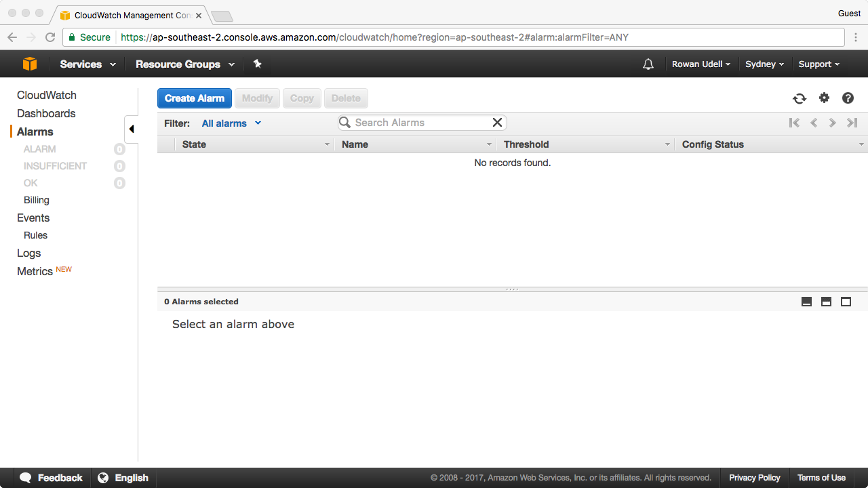This screenshot has height=488, width=868.
Task: Reload the page in browser
Action: pyautogui.click(x=50, y=37)
